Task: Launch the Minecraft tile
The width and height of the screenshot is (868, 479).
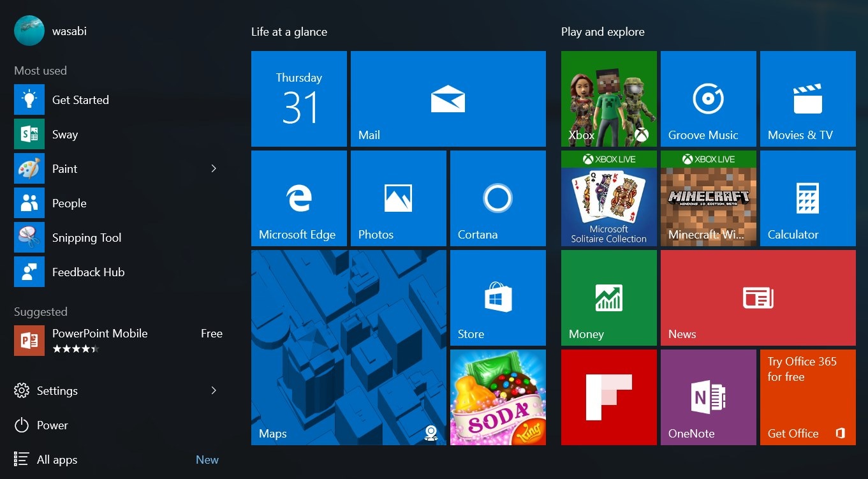Action: pyautogui.click(x=709, y=198)
